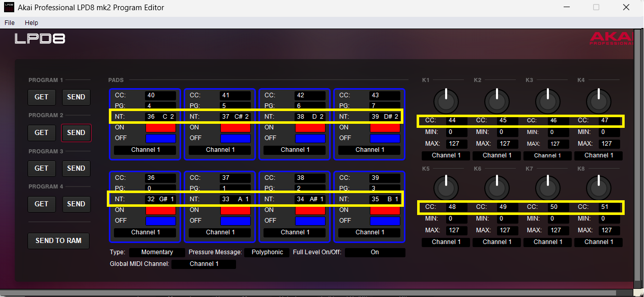Open Channel 1 dropdown of pad CC 40
The height and width of the screenshot is (297, 644).
145,150
